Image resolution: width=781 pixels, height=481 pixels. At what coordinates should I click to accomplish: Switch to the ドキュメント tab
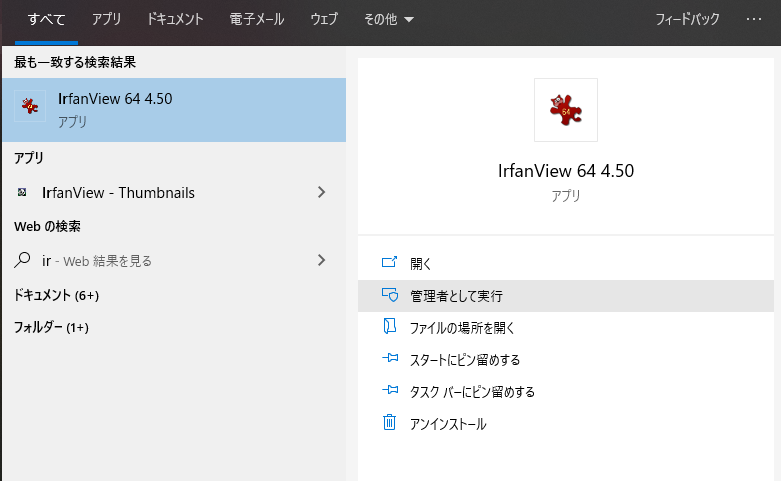pos(175,19)
